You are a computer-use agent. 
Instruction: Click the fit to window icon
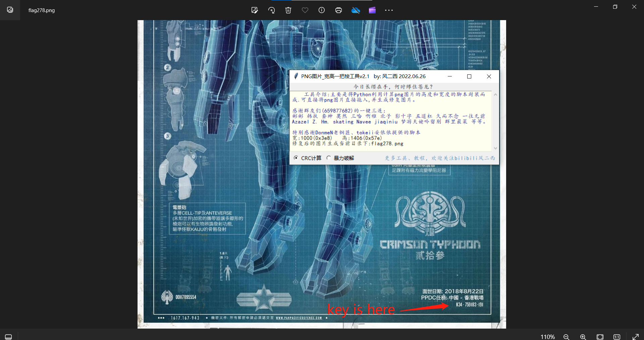600,337
